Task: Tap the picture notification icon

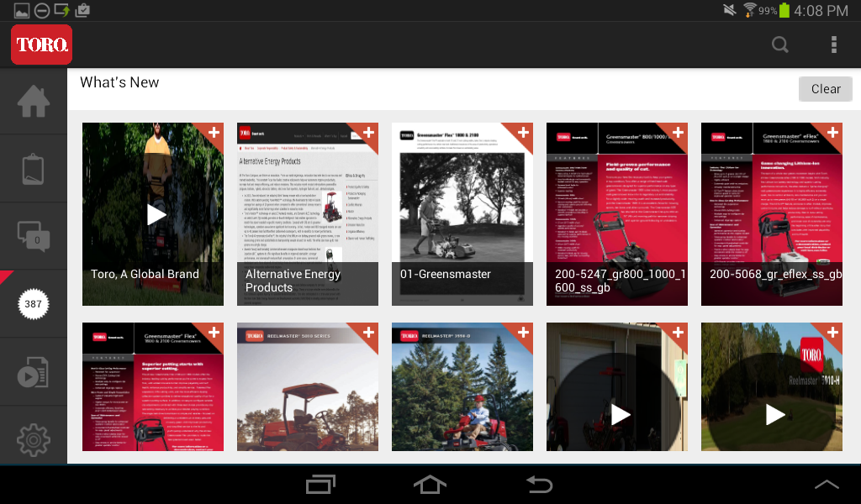Action: click(x=21, y=10)
